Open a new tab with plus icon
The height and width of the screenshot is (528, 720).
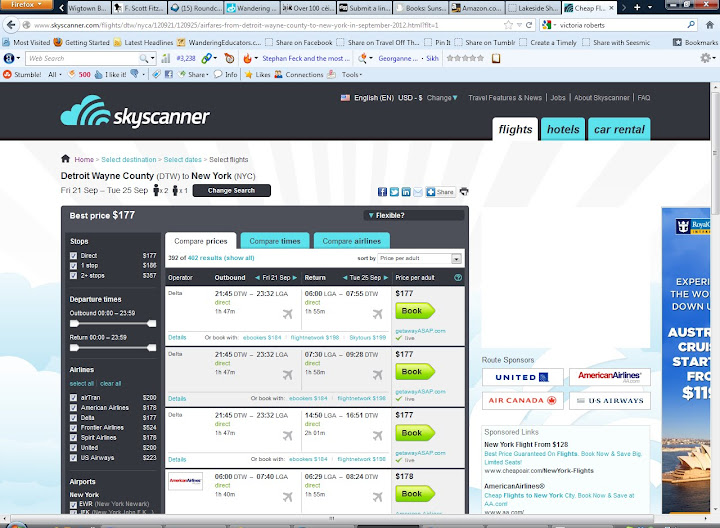tap(637, 7)
